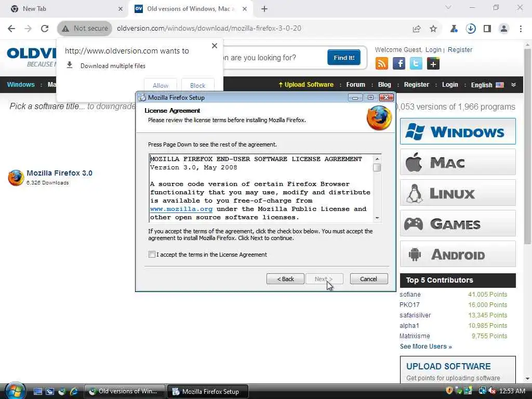532x399 pixels.
Task: Allow downloading multiple files
Action: (x=161, y=86)
